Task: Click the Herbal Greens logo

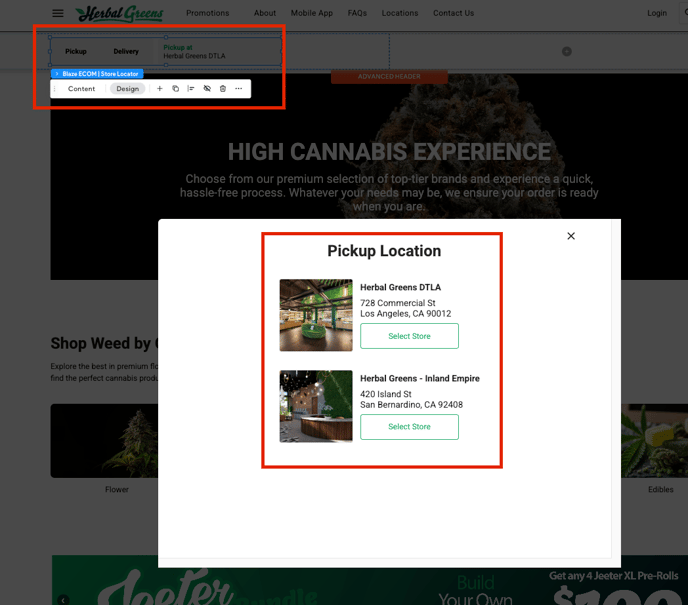Action: point(119,13)
